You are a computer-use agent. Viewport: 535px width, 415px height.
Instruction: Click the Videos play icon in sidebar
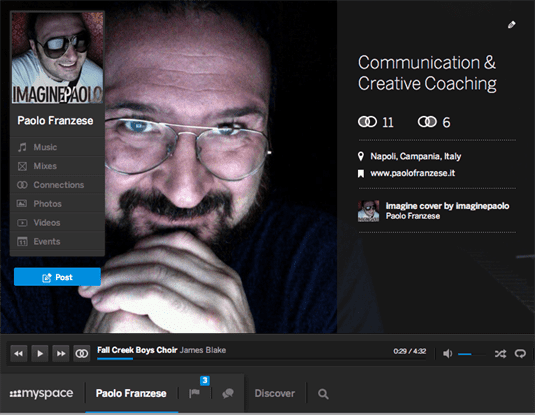[x=22, y=223]
